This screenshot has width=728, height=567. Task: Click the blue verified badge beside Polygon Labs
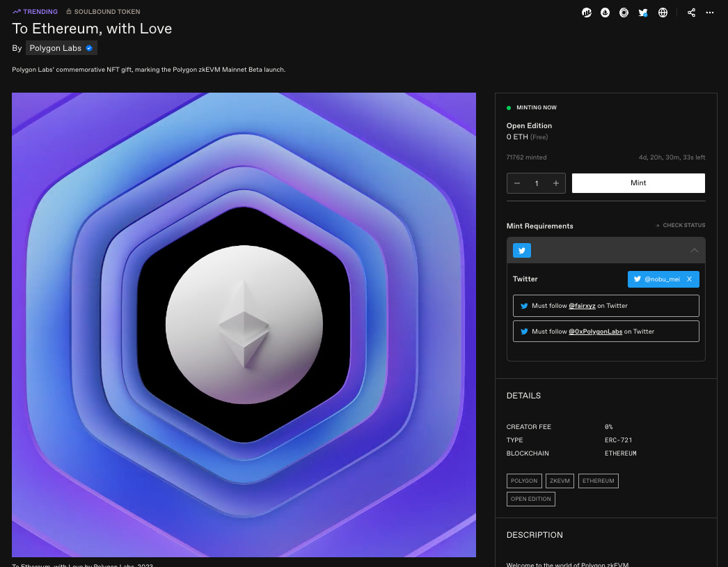[89, 48]
